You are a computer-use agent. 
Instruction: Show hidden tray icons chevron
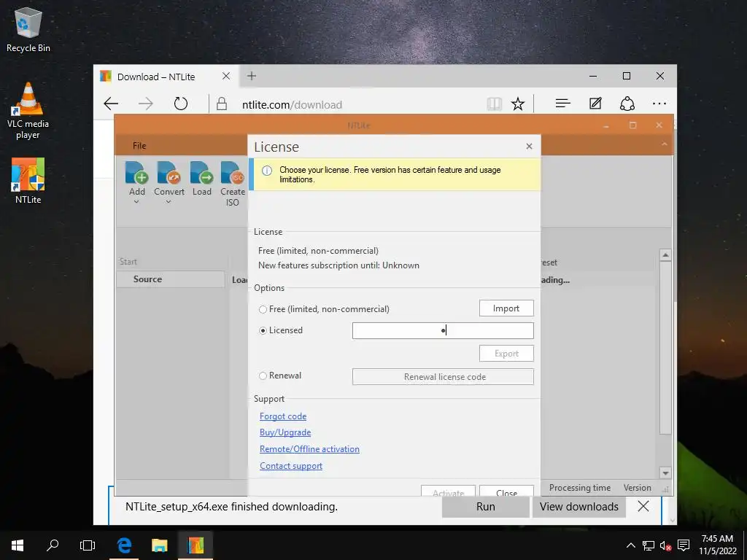tap(631, 545)
